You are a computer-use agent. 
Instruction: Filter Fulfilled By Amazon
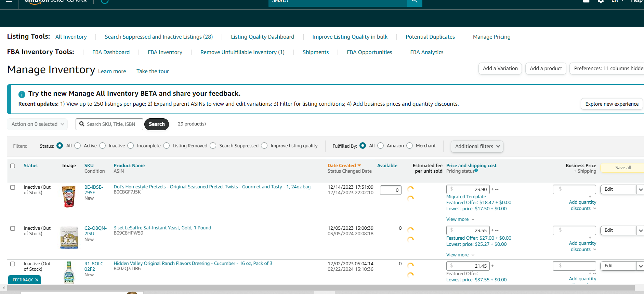click(x=381, y=146)
